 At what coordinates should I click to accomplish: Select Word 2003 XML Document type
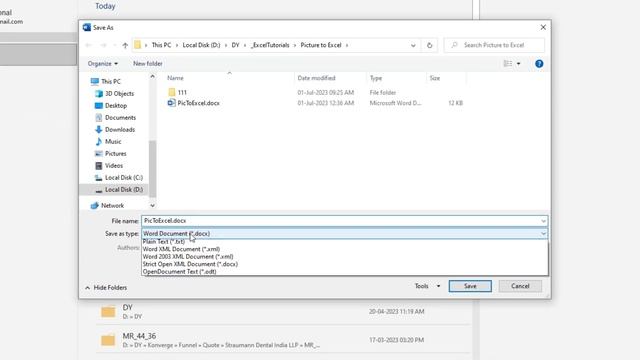click(x=188, y=257)
